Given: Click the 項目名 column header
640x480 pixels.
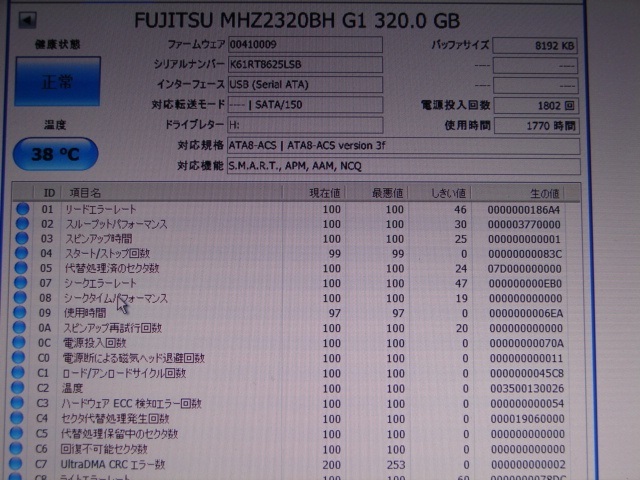Looking at the screenshot, I should tap(171, 193).
